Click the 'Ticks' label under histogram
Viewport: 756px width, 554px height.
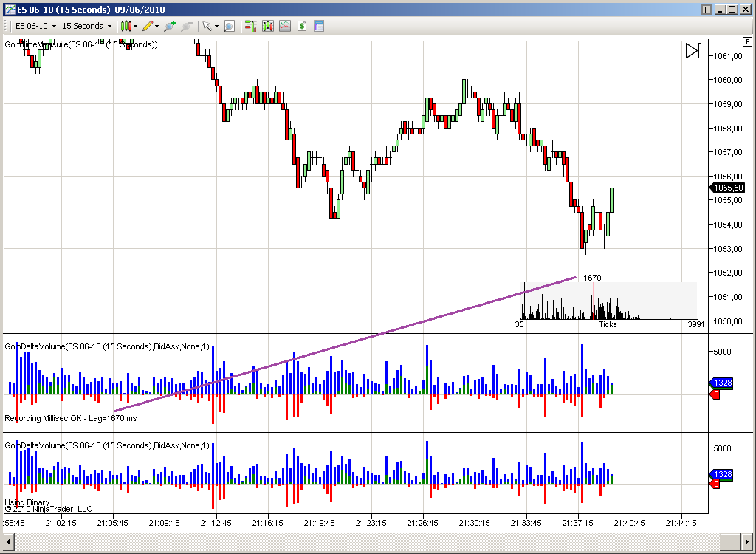pos(608,324)
